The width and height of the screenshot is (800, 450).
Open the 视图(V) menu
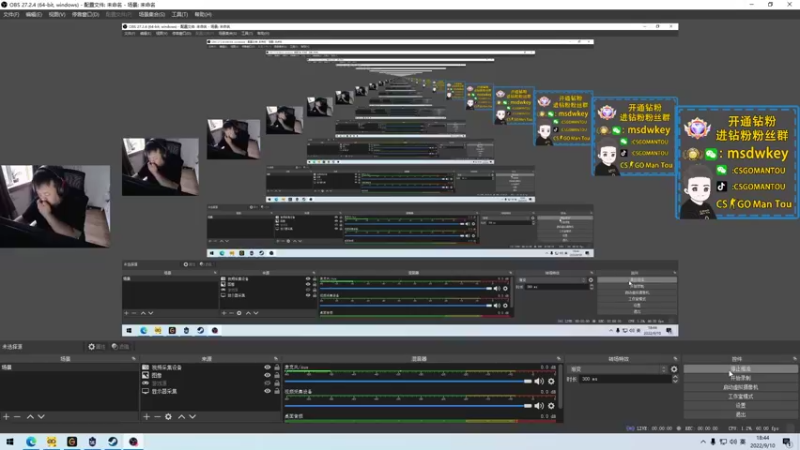[57, 14]
